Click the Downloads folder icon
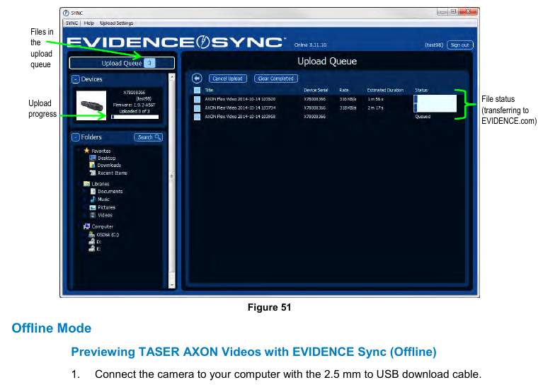 coord(92,165)
